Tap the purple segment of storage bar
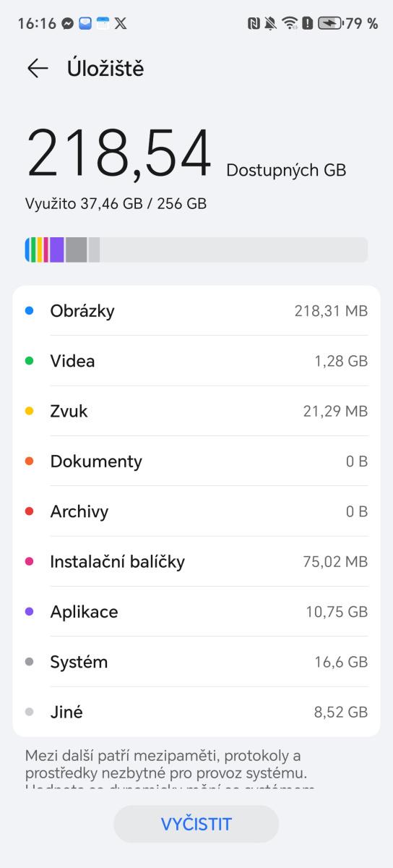 pos(57,250)
